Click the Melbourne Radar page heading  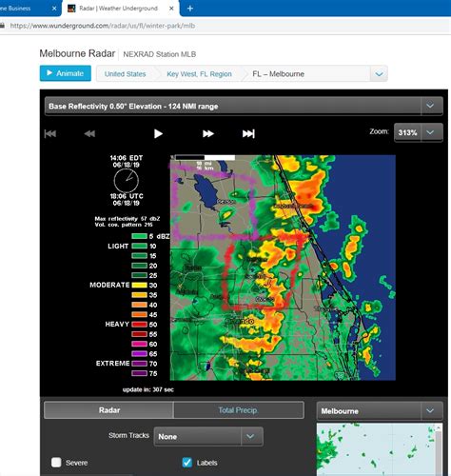coord(77,53)
